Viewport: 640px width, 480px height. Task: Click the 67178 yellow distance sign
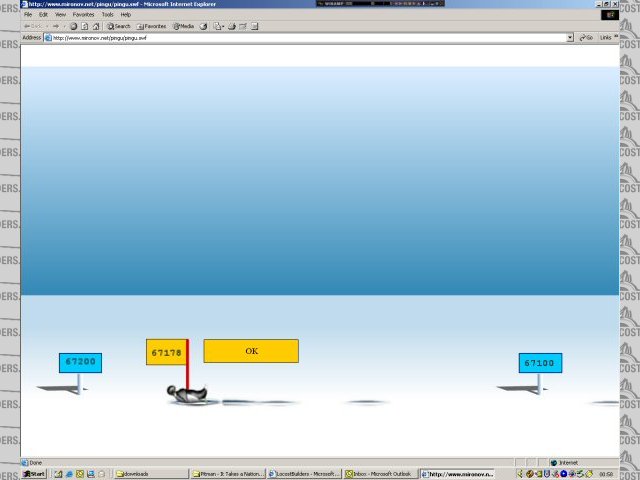tap(166, 352)
